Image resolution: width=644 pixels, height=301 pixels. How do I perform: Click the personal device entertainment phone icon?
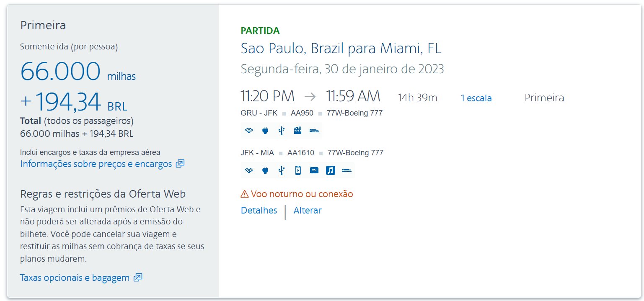(297, 170)
